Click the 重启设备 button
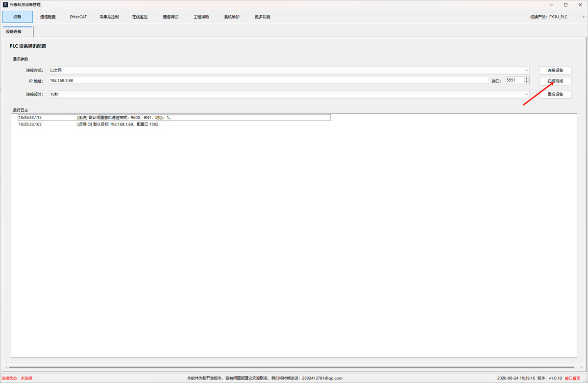The image size is (588, 383). [x=555, y=94]
